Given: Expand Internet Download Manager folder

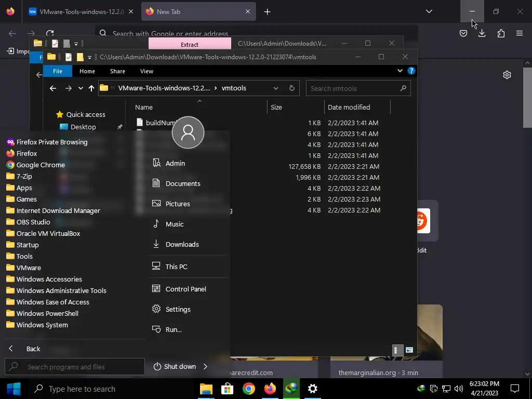Looking at the screenshot, I should tap(54, 211).
